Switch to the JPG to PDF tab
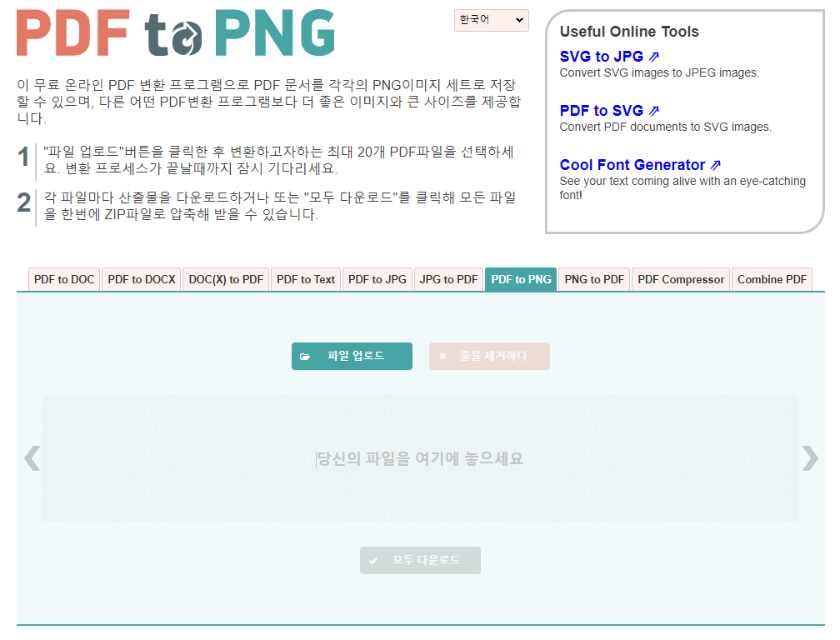 coord(448,279)
